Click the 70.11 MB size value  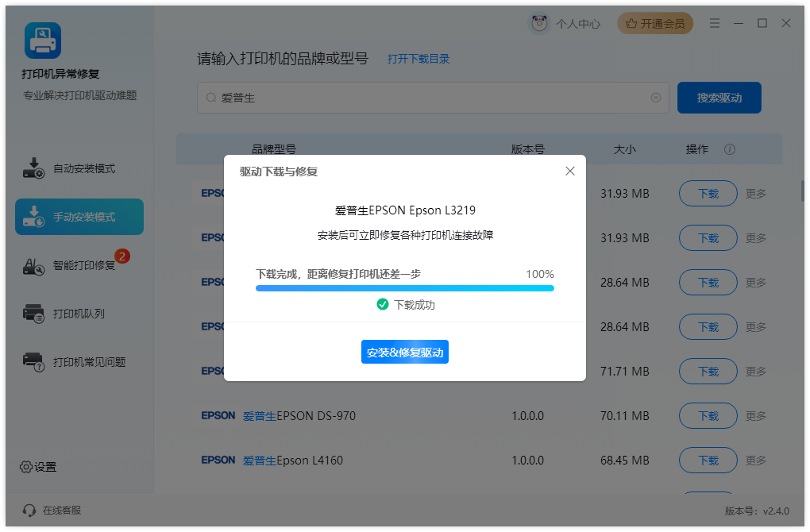point(624,416)
